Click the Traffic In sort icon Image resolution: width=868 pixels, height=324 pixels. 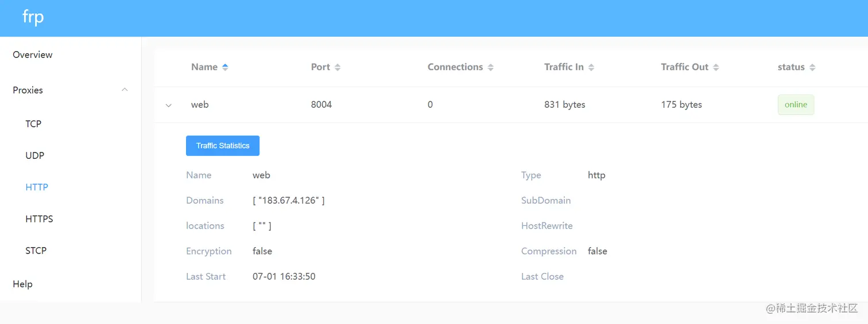(x=591, y=67)
